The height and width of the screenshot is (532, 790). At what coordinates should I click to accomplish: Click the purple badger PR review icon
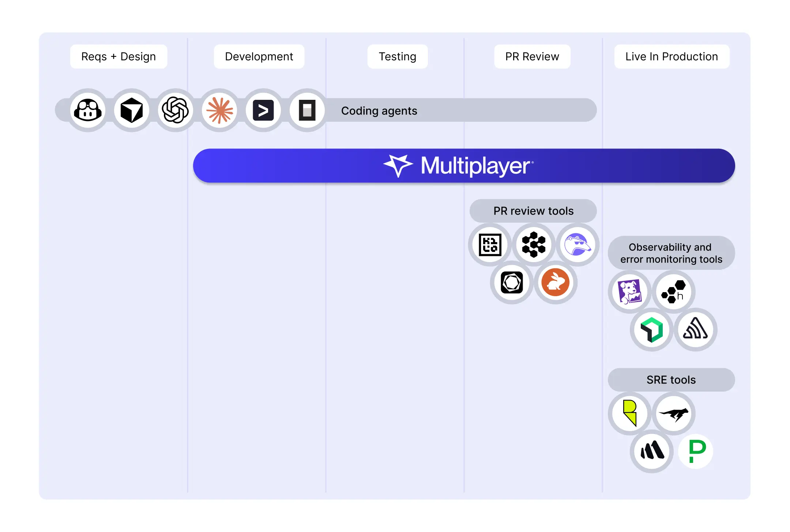(577, 245)
